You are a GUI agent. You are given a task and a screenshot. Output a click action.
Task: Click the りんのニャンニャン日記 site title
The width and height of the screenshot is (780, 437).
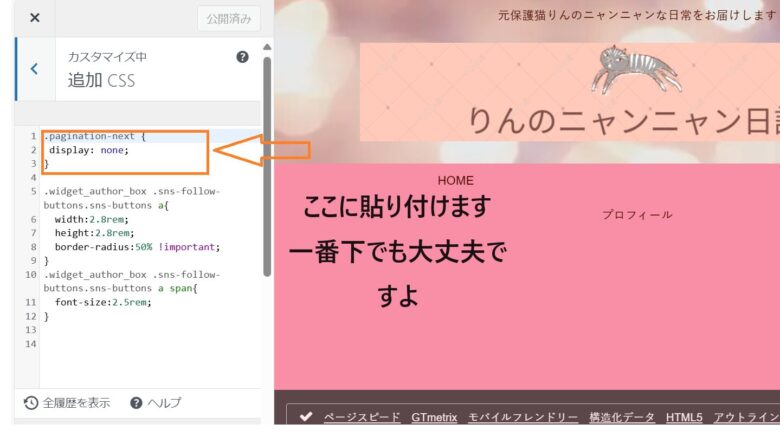tap(620, 120)
